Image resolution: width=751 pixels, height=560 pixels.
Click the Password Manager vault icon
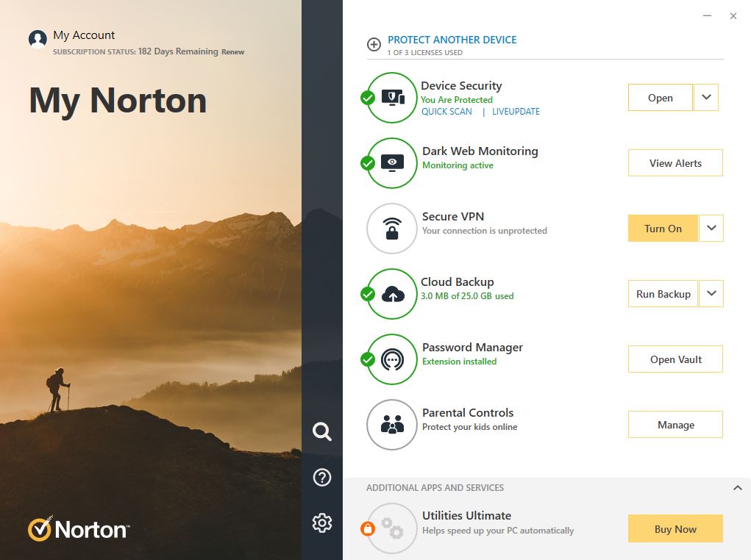[x=392, y=359]
